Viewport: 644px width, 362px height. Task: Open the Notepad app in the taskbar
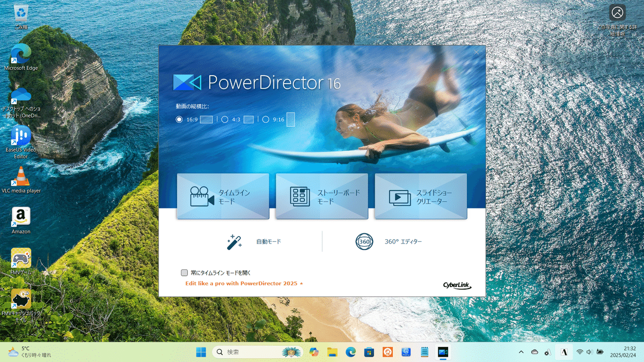[x=425, y=352]
